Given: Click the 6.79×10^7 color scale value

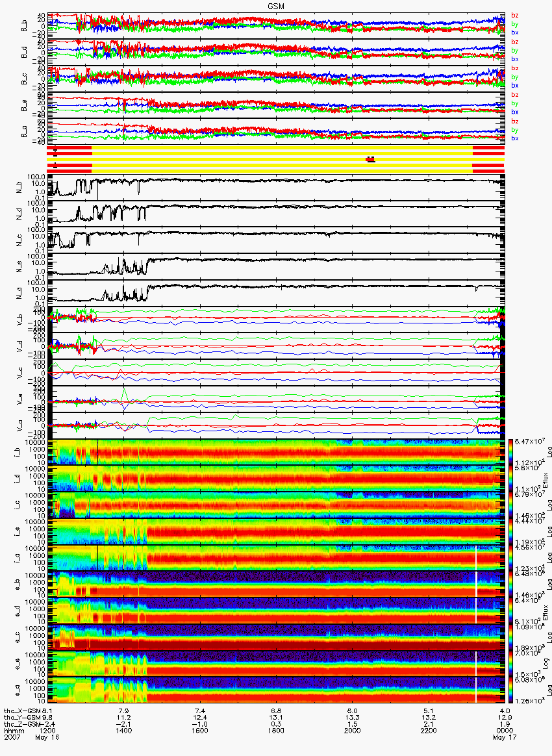Looking at the screenshot, I should [529, 495].
